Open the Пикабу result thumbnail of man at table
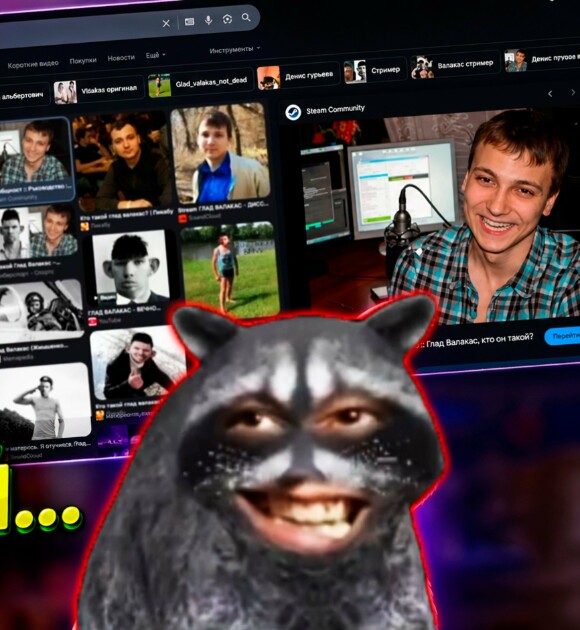 (123, 161)
